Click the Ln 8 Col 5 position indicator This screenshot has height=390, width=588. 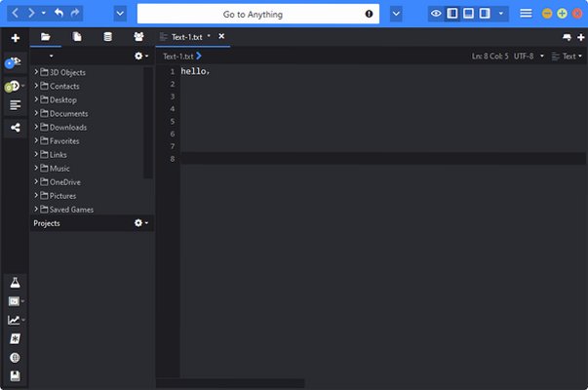pyautogui.click(x=490, y=57)
